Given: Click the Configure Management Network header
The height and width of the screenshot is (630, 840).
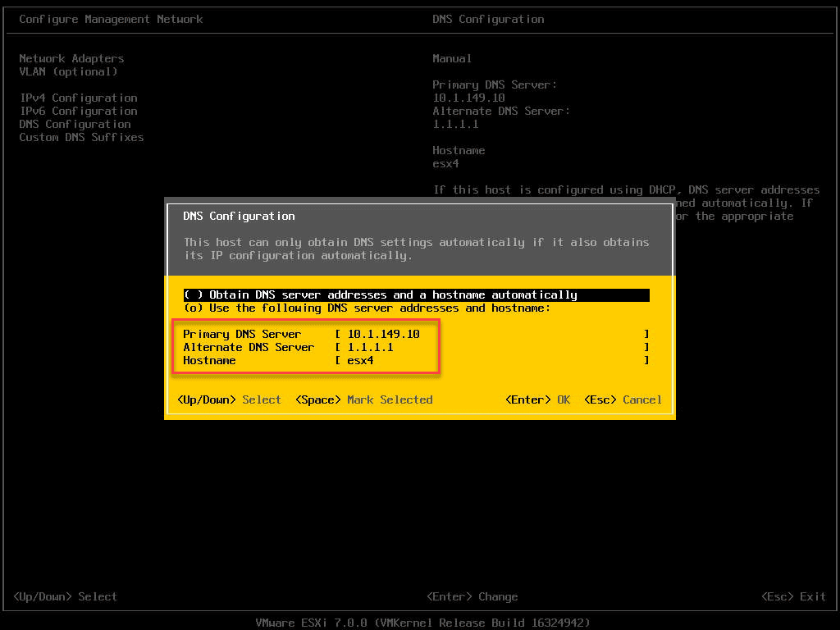Looking at the screenshot, I should [111, 19].
